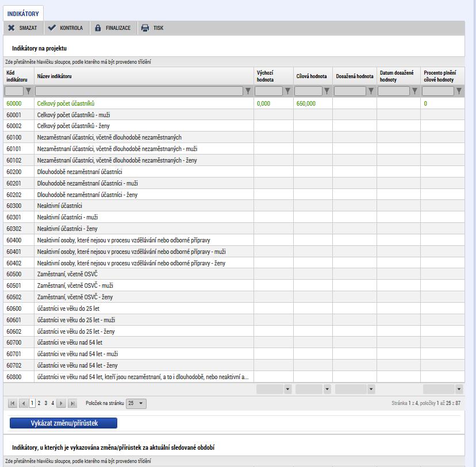Select row účastníci ve věku nad 54 let 60700

(x=234, y=342)
